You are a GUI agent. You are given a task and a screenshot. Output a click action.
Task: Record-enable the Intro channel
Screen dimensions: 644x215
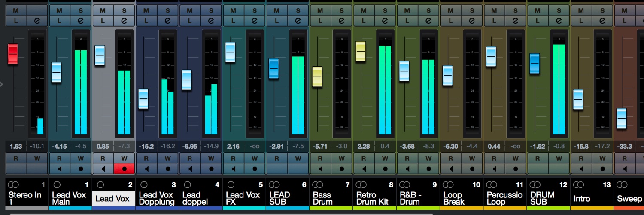[603, 169]
